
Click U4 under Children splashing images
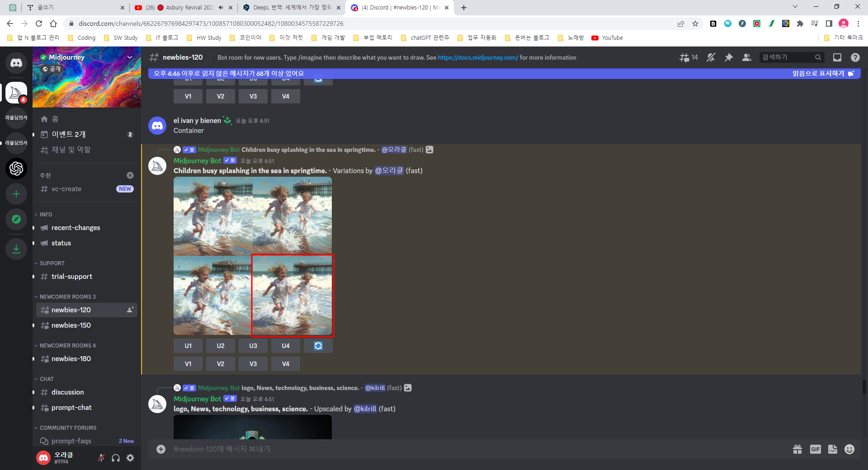[286, 346]
